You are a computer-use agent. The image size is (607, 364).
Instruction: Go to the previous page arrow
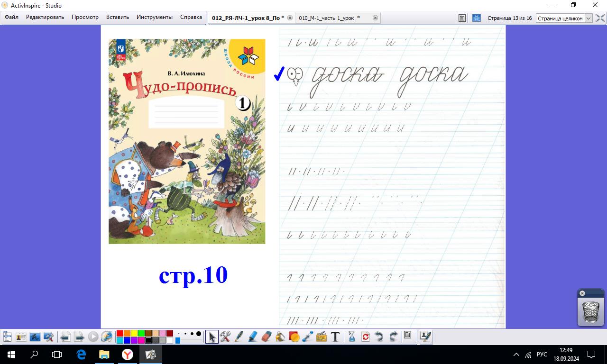[65, 337]
